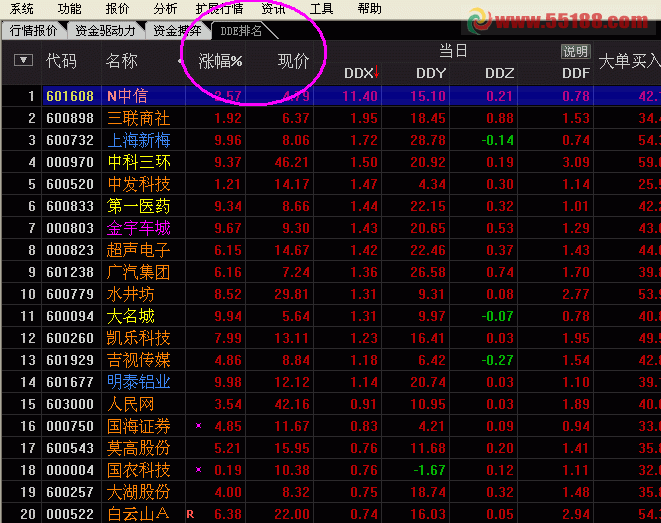Select stock 金宇车城
This screenshot has width=661, height=523.
[x=139, y=228]
